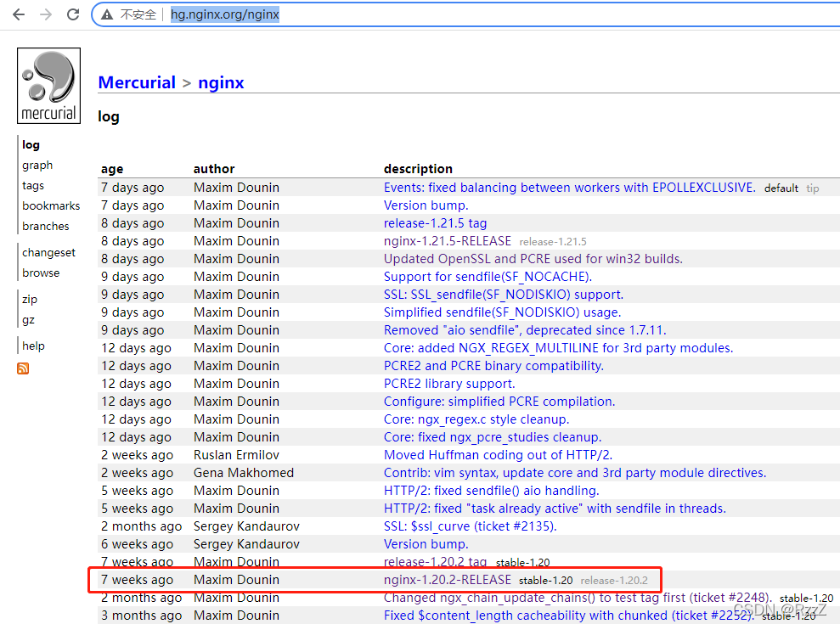Click the 'default' branch label
The width and height of the screenshot is (840, 624).
tap(781, 188)
